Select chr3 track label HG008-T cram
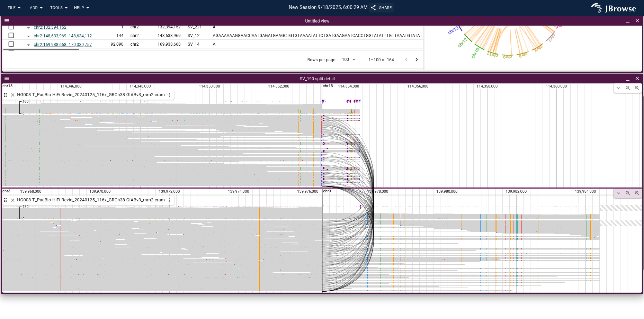 point(91,200)
